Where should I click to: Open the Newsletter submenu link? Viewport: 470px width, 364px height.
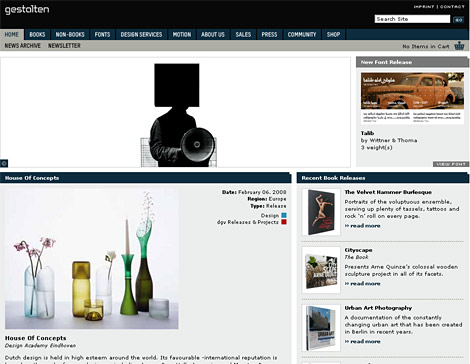tap(64, 46)
